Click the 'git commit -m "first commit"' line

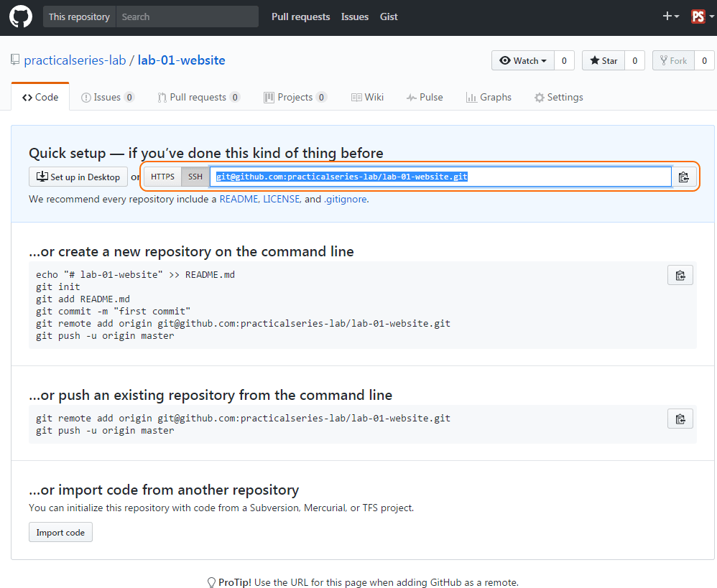[114, 312]
